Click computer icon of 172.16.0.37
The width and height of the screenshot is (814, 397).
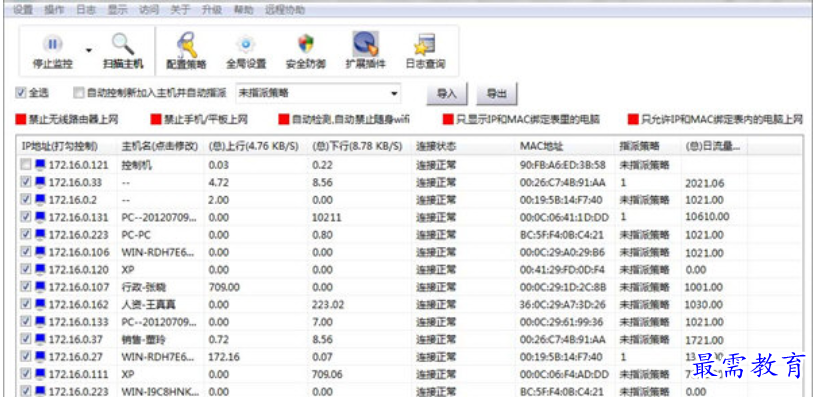(40, 339)
